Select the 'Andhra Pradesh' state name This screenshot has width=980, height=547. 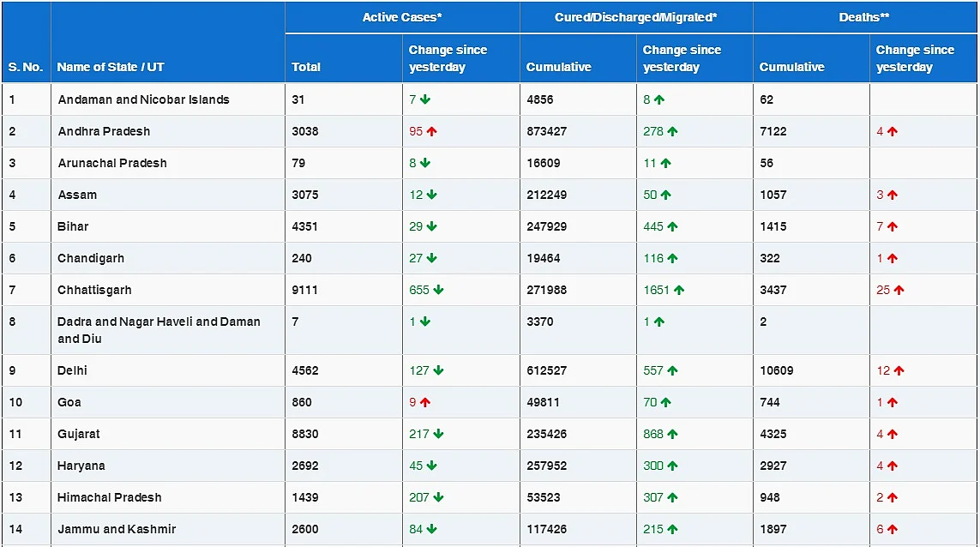(104, 131)
